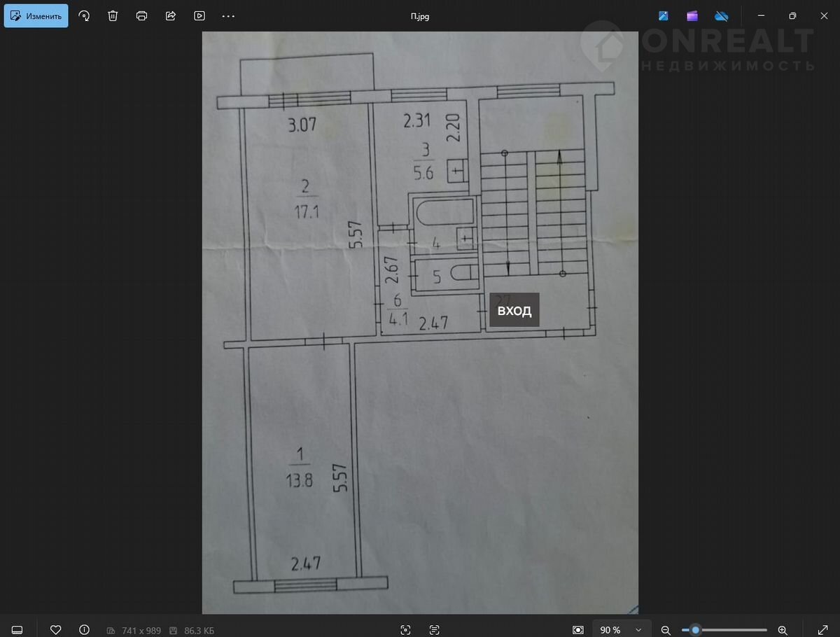Screen dimensions: 840x637
Task: Click the Изменить (Edit) button
Action: 36,16
